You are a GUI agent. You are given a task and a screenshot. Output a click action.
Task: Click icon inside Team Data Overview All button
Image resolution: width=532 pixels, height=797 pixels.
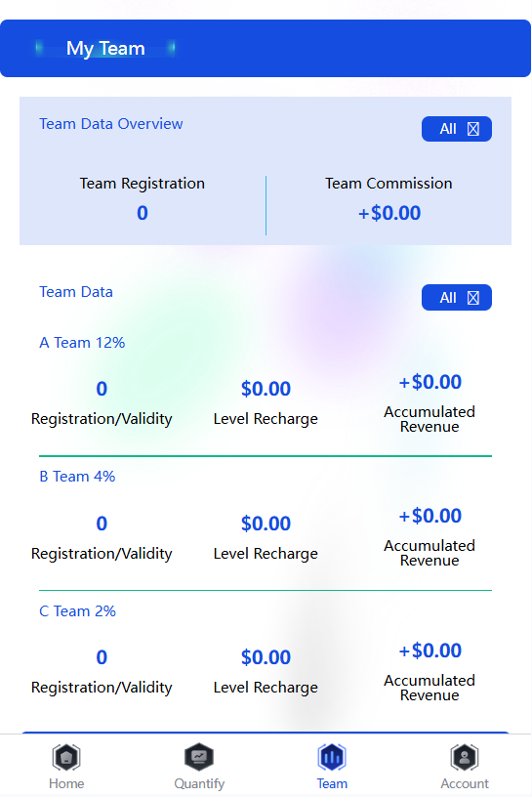coord(473,129)
